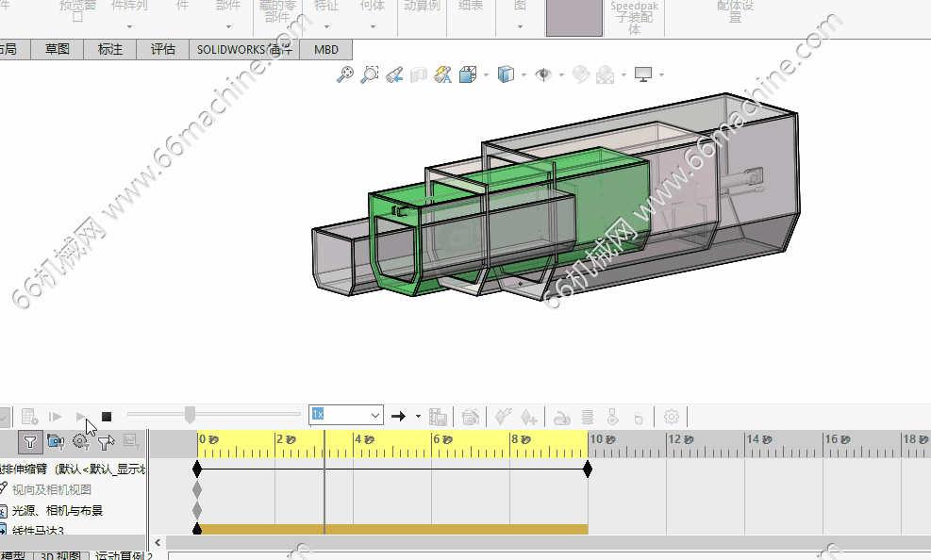Click the Motion Study Properties gear icon
Image resolution: width=931 pixels, height=560 pixels.
click(672, 416)
